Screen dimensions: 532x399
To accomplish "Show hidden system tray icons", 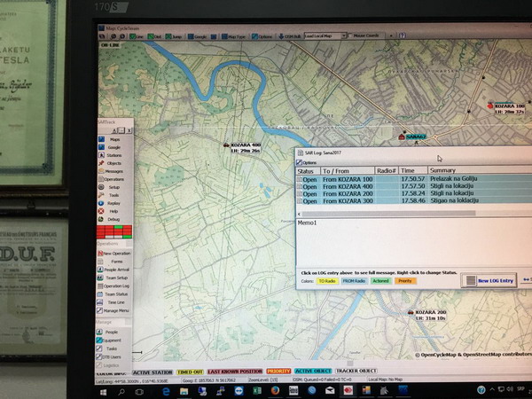I will 492,390.
